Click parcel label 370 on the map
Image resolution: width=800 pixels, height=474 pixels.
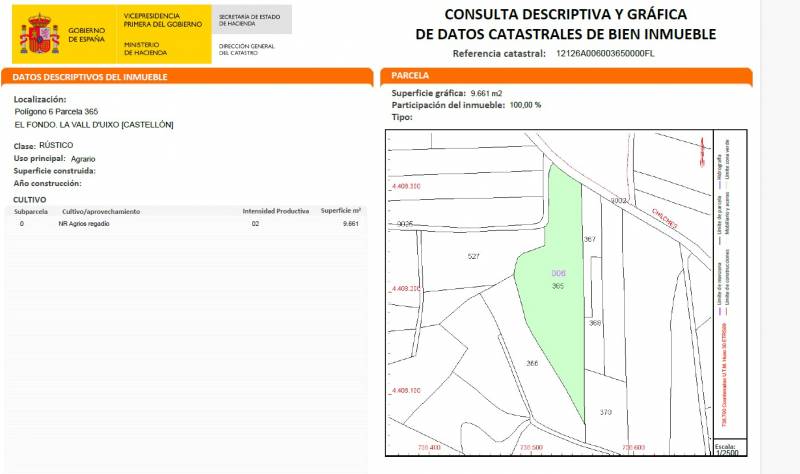pyautogui.click(x=606, y=412)
